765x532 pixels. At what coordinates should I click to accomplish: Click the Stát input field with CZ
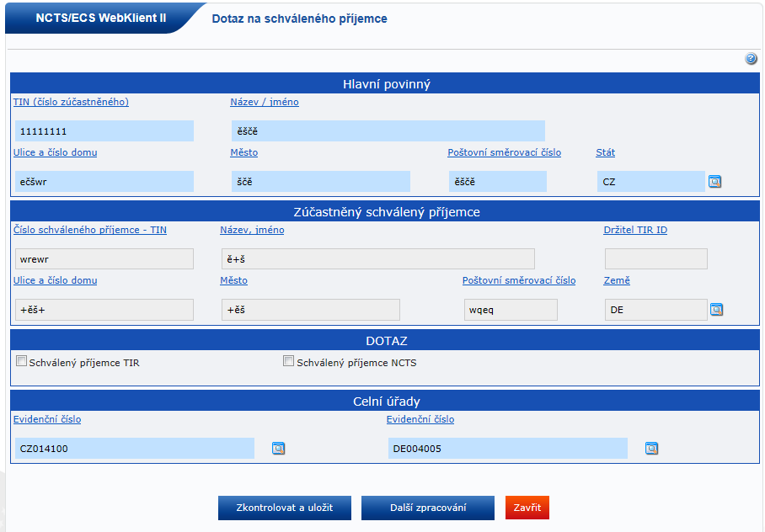(650, 182)
